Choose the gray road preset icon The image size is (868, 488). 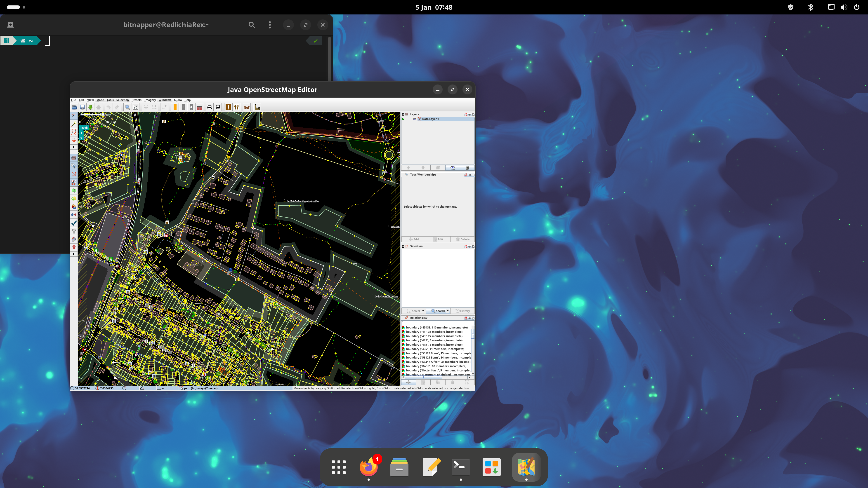(x=183, y=107)
